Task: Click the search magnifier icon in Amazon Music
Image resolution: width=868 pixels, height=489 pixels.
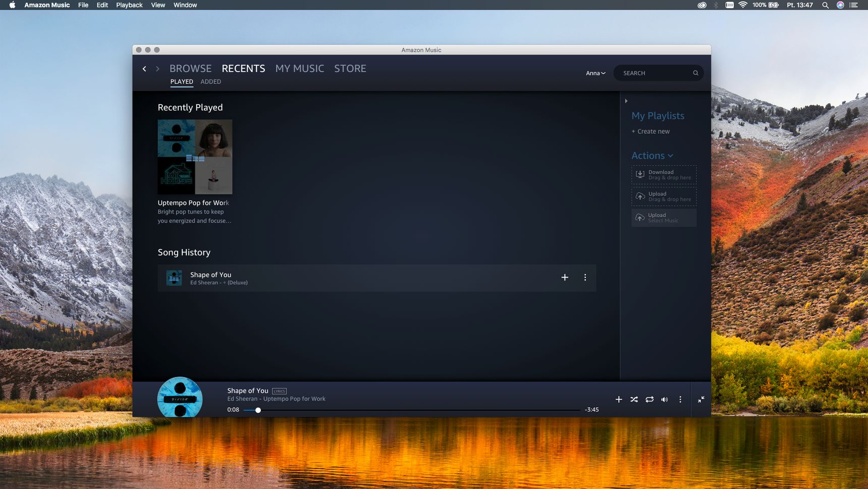Action: (695, 73)
